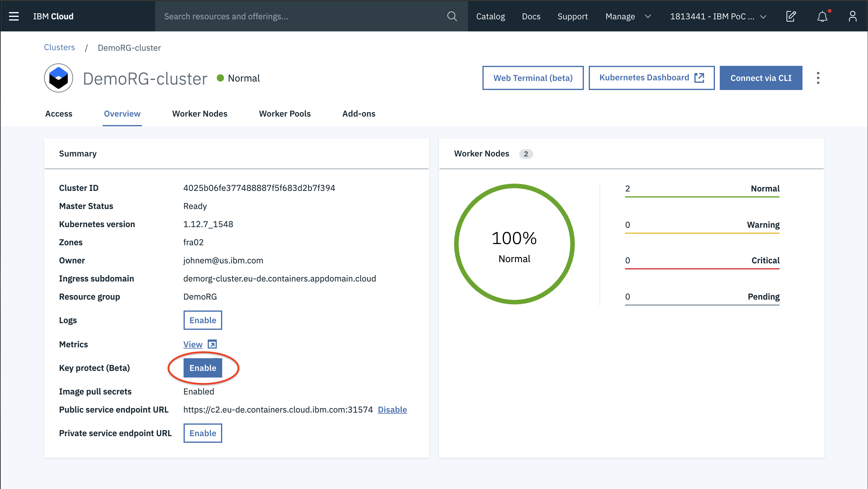Click the DemoRG-cluster Kubernetes logo icon
The height and width of the screenshot is (489, 868).
point(59,78)
